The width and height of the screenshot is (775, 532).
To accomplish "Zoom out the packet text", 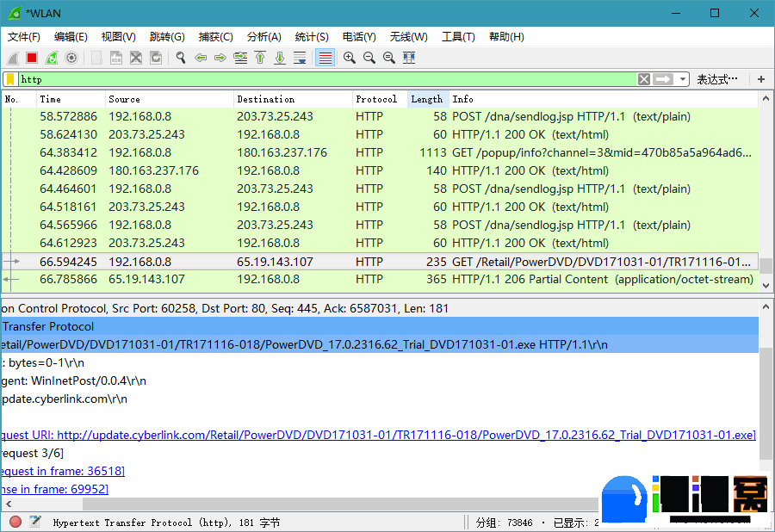I will point(369,58).
